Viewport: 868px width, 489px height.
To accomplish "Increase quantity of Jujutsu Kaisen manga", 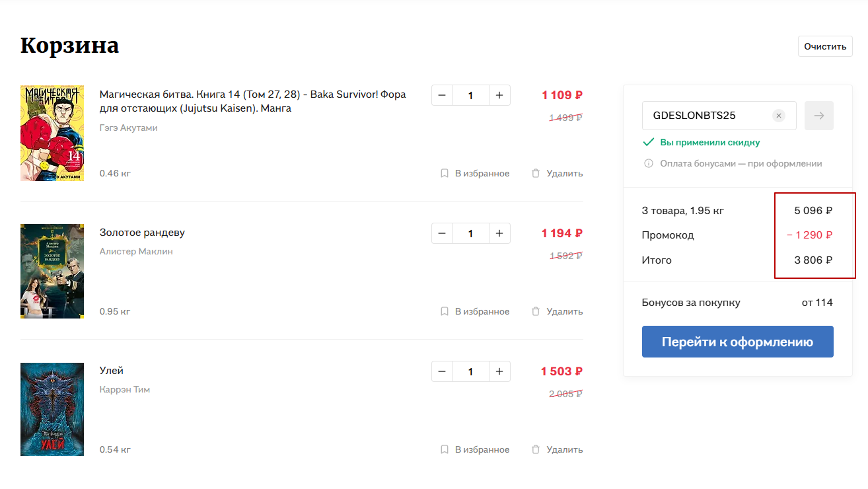I will click(499, 95).
